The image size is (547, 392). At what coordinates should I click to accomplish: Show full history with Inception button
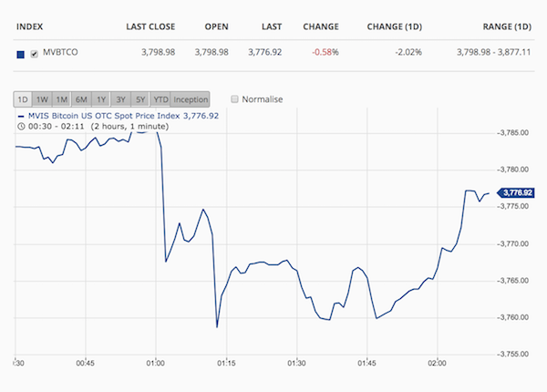coord(191,99)
